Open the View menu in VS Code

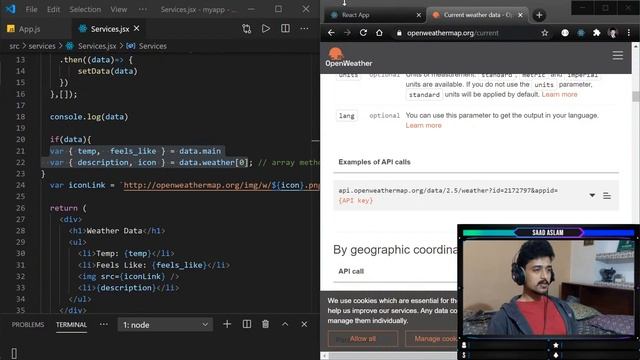pyautogui.click(x=118, y=9)
